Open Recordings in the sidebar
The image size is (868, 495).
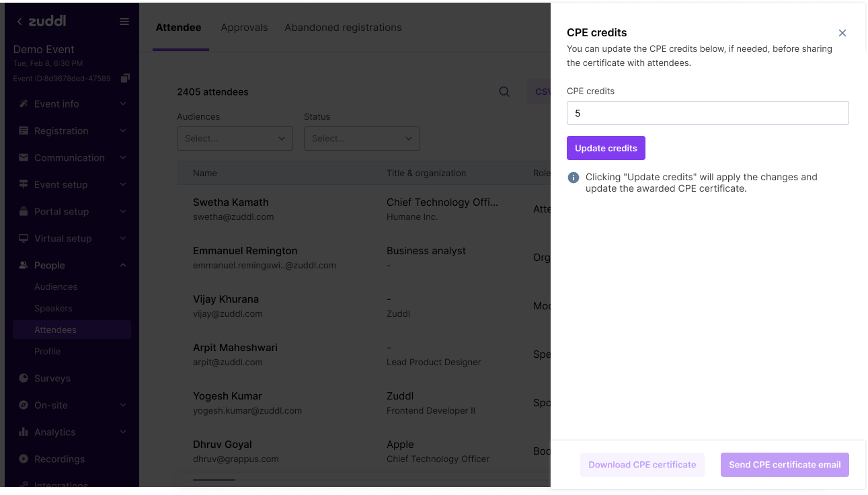point(59,459)
